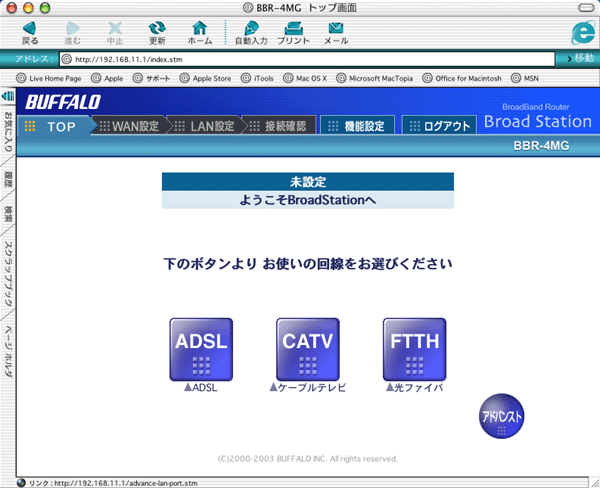The height and width of the screenshot is (488, 600).
Task: Click the copyright BUFFALO INC. footer text
Action: [308, 459]
